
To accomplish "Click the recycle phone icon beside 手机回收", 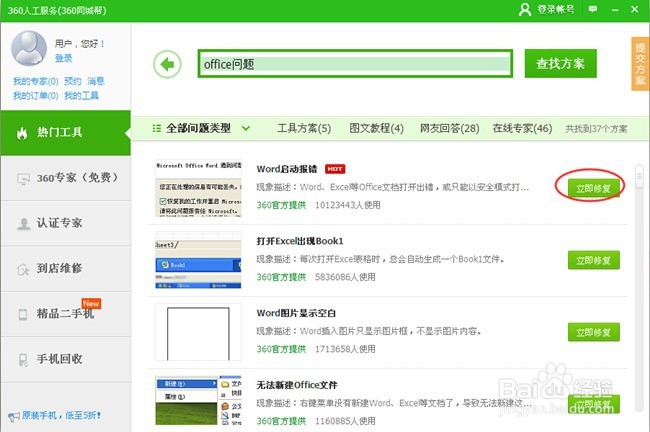I will click(x=23, y=359).
